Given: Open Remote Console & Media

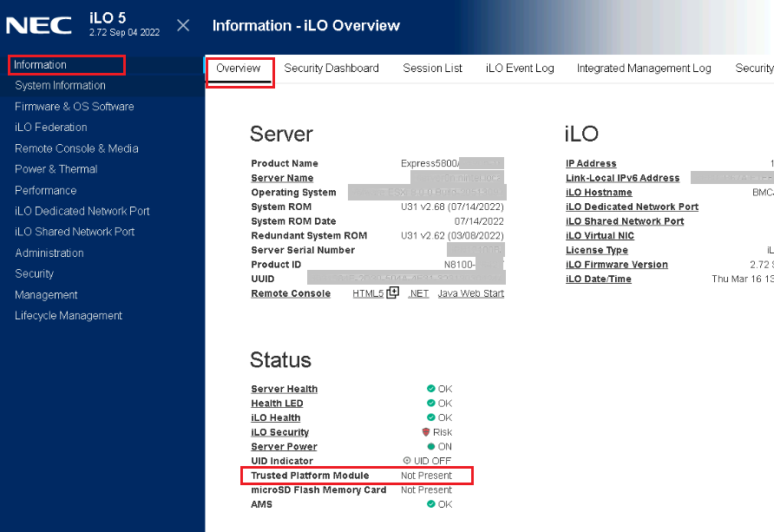Looking at the screenshot, I should [76, 148].
